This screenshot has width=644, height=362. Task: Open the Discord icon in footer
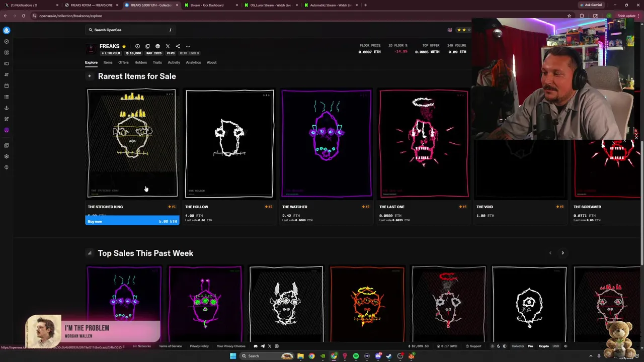256,346
